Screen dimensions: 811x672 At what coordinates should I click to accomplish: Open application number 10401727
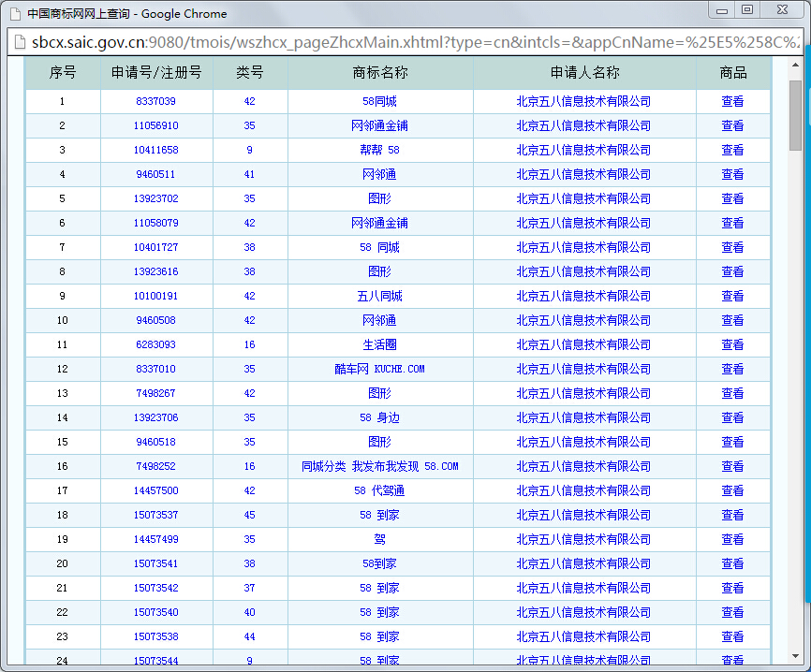pyautogui.click(x=155, y=247)
